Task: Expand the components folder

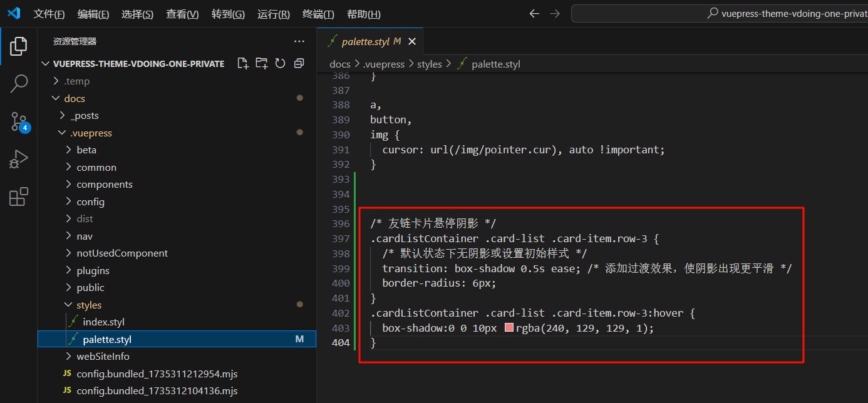Action: tap(177, 185)
